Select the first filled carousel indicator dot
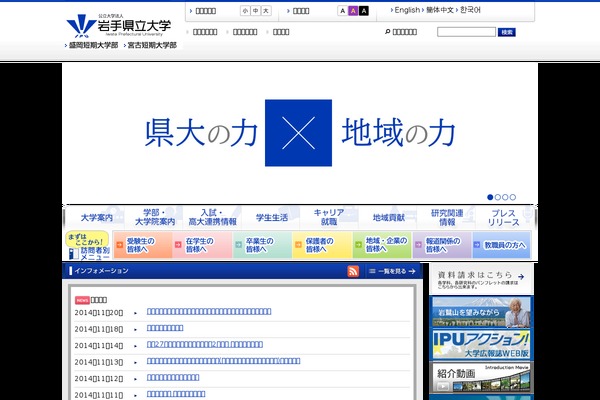600x400 pixels. pyautogui.click(x=490, y=197)
